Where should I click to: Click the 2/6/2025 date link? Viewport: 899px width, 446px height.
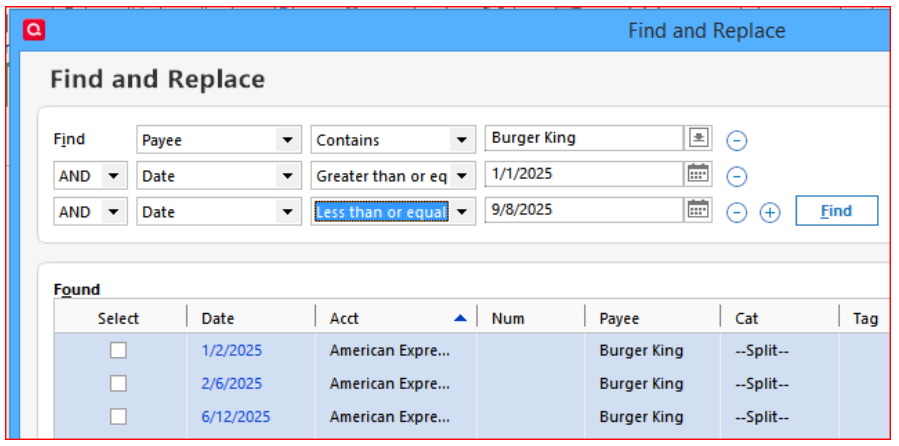tap(232, 384)
